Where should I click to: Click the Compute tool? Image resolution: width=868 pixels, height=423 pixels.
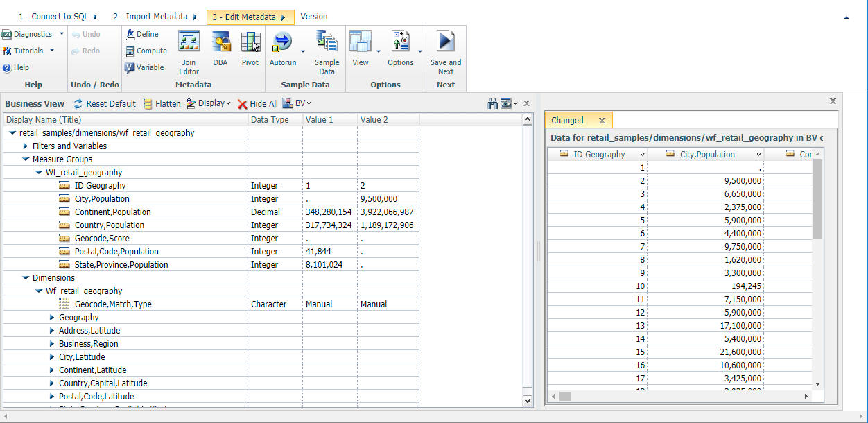coord(146,51)
